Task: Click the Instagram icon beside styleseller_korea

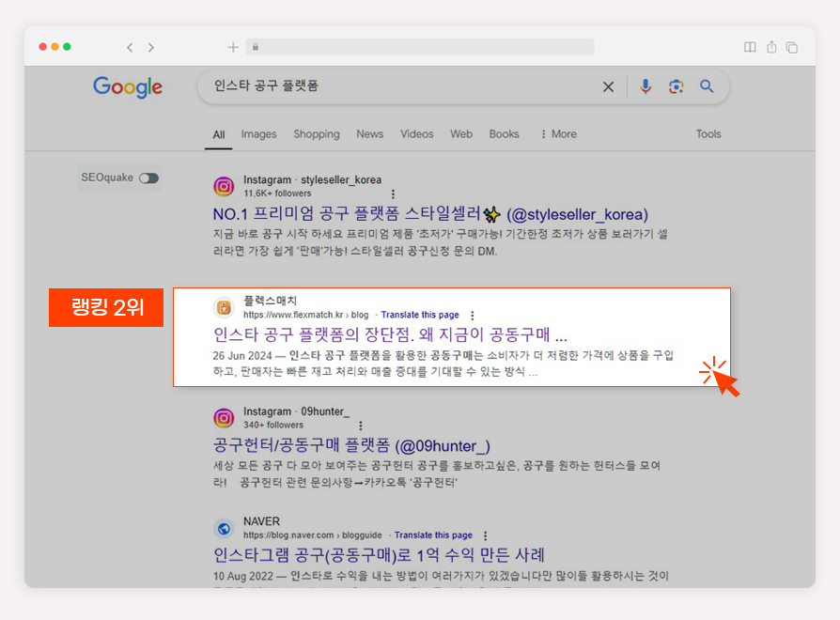Action: [x=224, y=186]
